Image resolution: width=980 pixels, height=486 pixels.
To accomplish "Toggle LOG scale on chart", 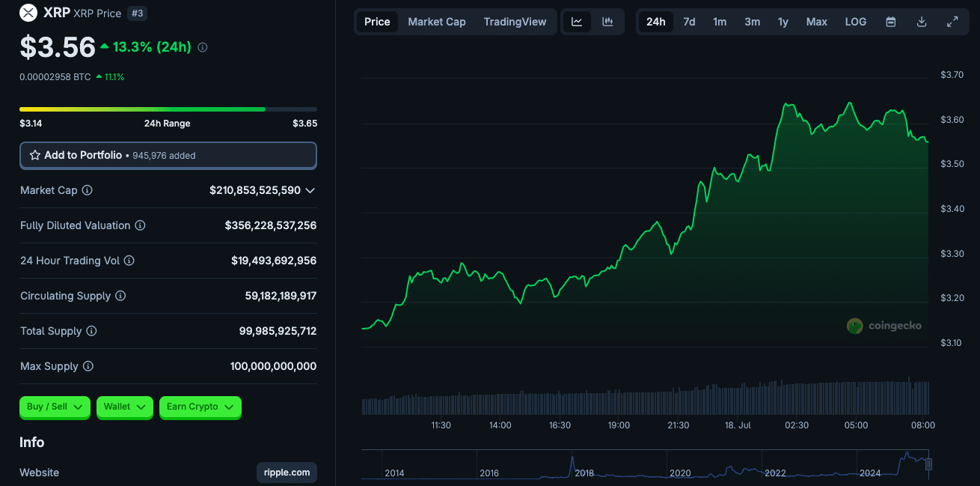I will (x=856, y=22).
